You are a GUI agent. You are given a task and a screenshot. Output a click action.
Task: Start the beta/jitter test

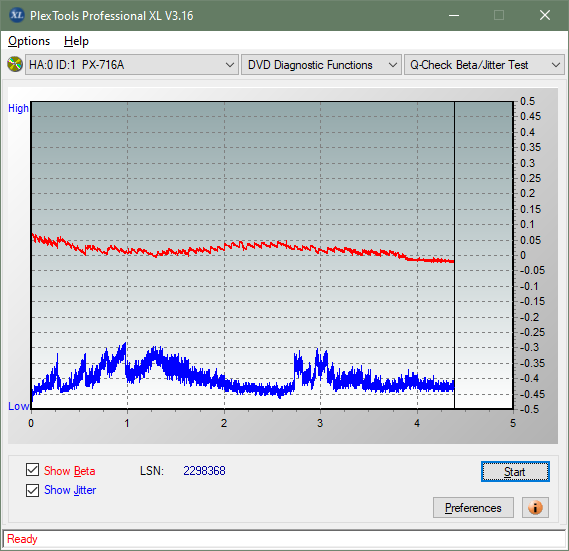coord(515,472)
